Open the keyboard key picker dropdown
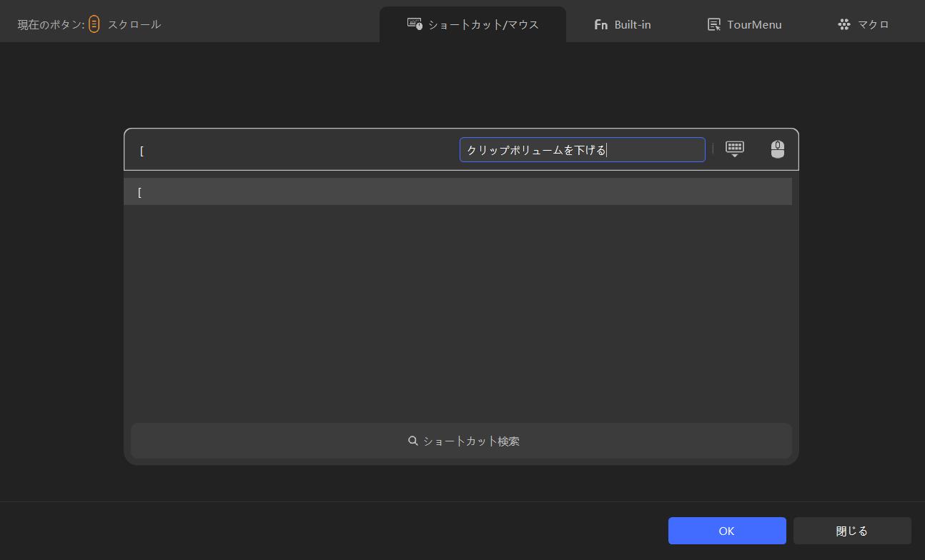The width and height of the screenshot is (925, 560). pos(734,149)
